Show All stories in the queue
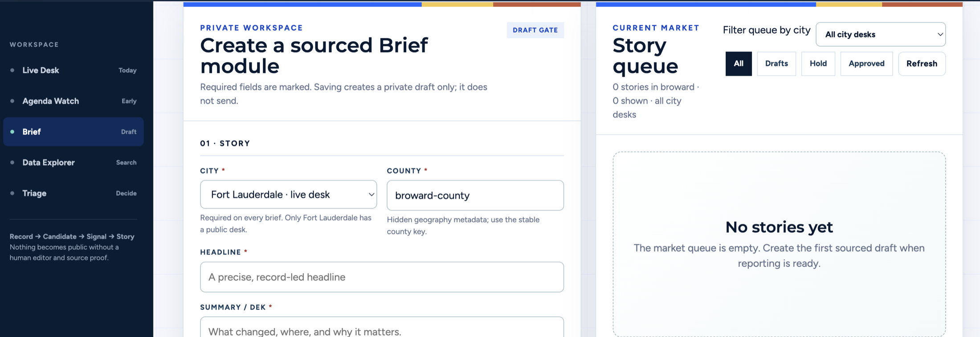This screenshot has height=337, width=980. click(738, 64)
